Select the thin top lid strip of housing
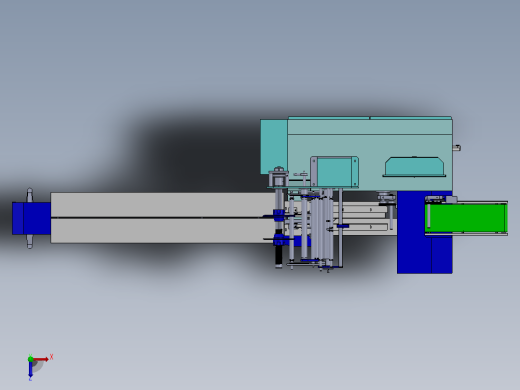 [370, 118]
